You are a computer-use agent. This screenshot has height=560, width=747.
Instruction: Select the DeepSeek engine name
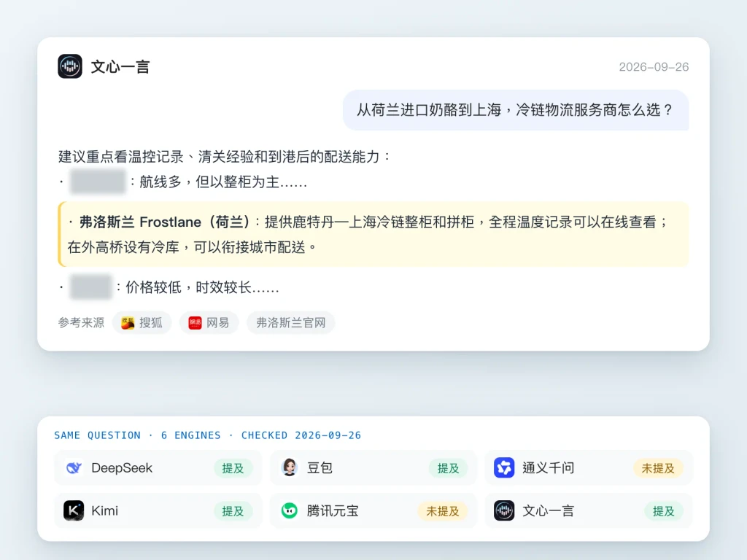click(x=122, y=468)
